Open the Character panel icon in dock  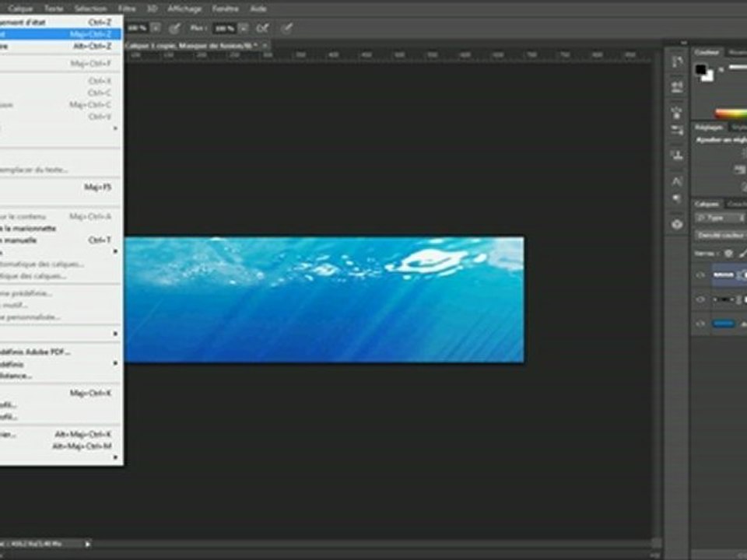point(677,181)
